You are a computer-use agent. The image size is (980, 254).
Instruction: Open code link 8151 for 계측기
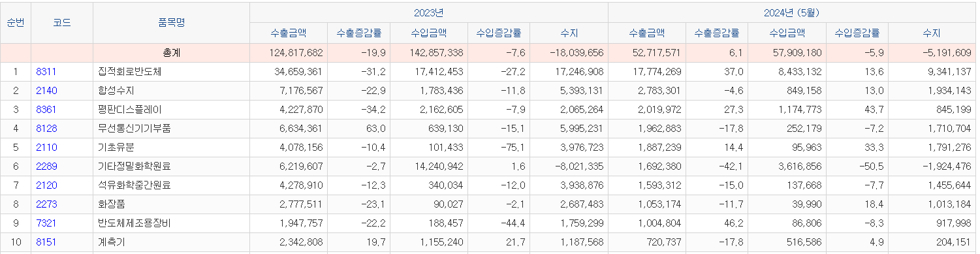[x=46, y=242]
